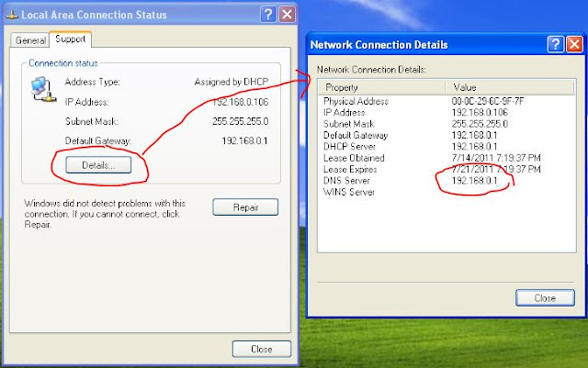
Task: Click the Address Type: label
Action: (92, 82)
